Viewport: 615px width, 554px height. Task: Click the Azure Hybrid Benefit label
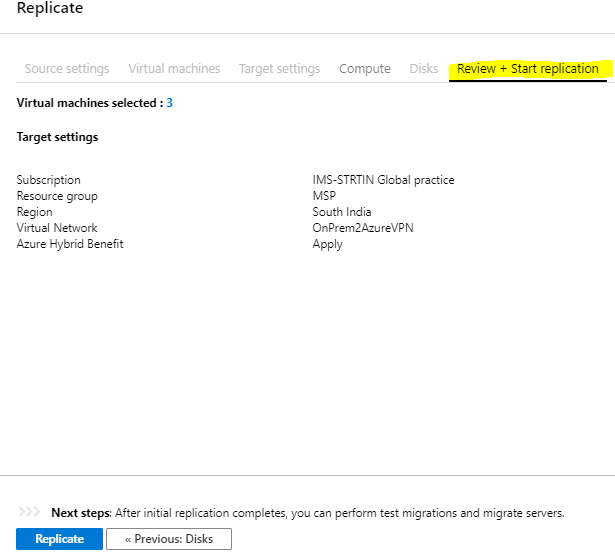tap(70, 244)
